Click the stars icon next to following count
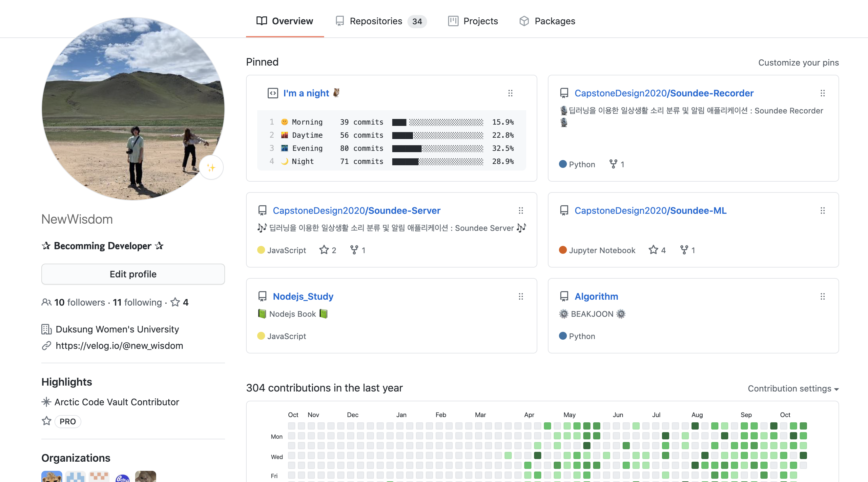Viewport: 868px width, 482px height. click(x=175, y=302)
